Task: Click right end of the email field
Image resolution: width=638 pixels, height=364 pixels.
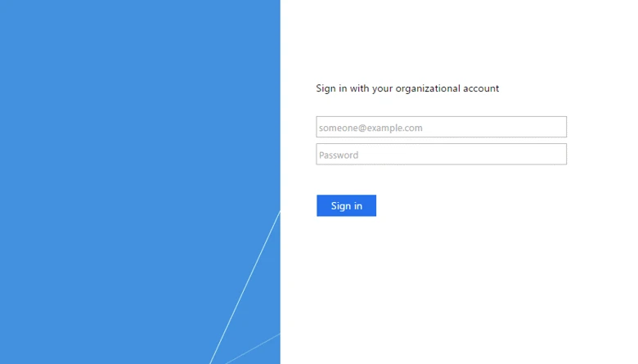Action: click(559, 127)
